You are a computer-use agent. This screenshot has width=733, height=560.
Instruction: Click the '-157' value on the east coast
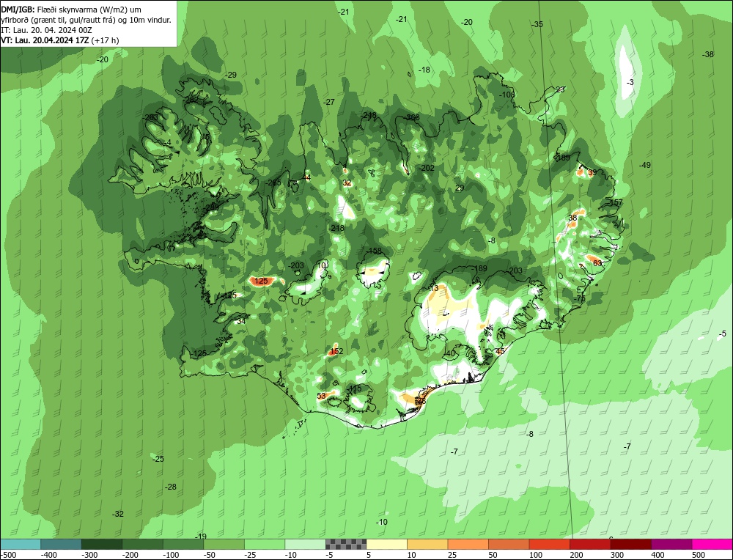616,202
